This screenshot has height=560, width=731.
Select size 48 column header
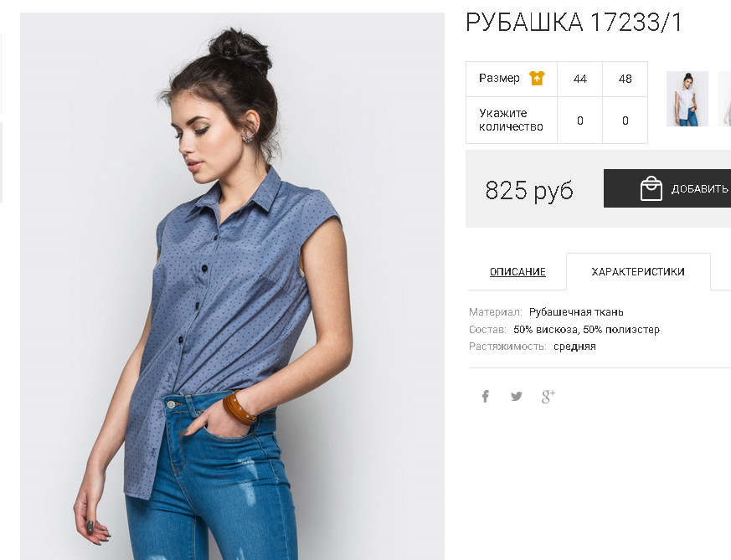point(625,79)
